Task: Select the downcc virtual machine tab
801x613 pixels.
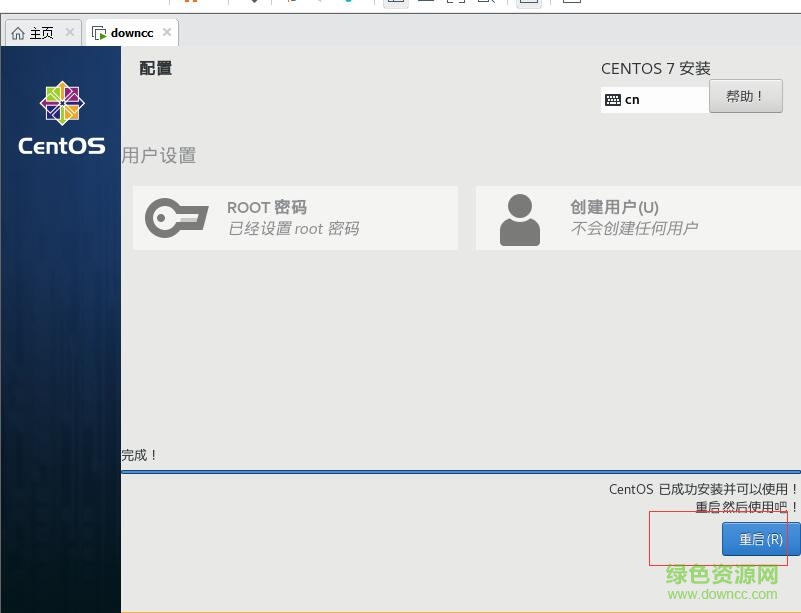Action: 131,33
